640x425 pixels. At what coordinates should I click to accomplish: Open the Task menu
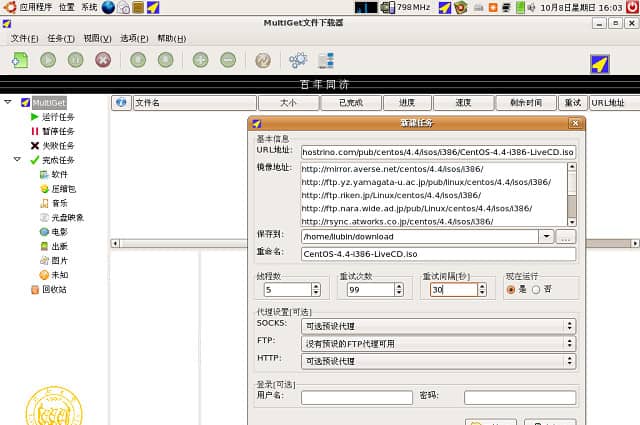pos(61,38)
